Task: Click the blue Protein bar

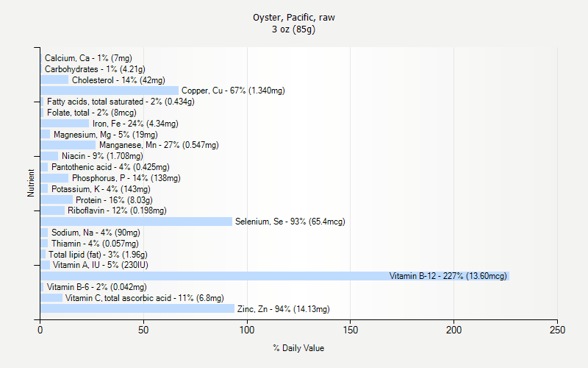Action: coord(57,199)
